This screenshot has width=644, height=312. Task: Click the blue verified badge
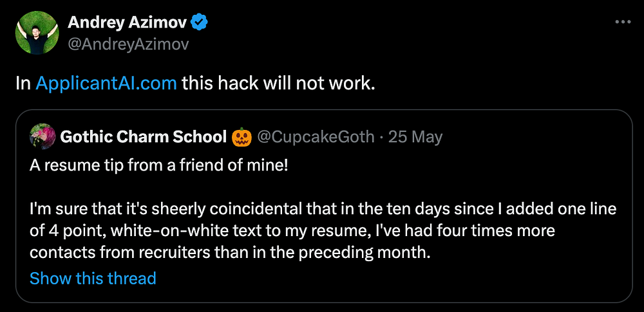[x=200, y=24]
